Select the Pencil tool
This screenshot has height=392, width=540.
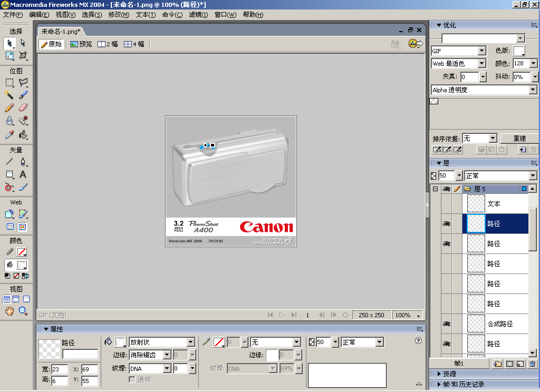point(9,107)
